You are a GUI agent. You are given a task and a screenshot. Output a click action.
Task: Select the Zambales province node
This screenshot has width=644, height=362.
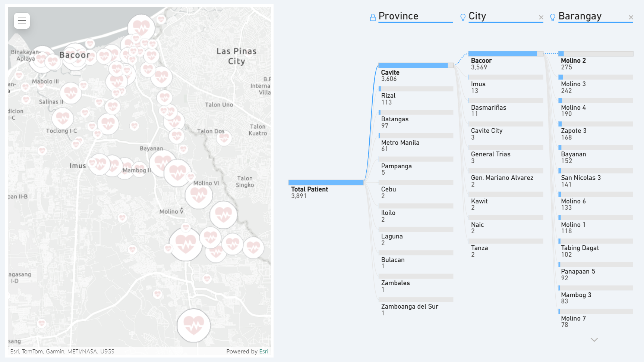(416, 284)
